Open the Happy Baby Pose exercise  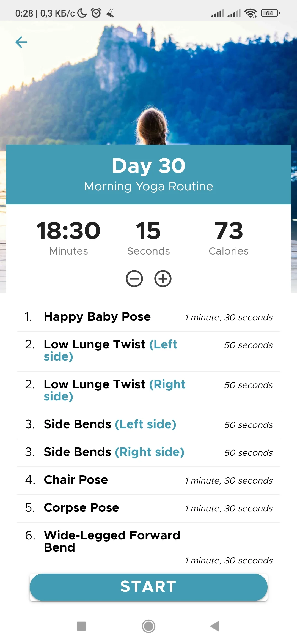pyautogui.click(x=97, y=317)
